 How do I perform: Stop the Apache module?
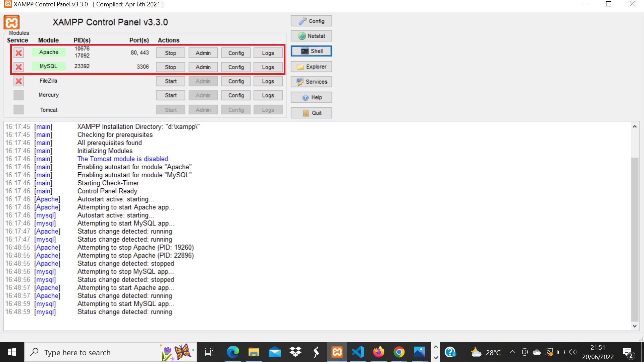point(170,53)
